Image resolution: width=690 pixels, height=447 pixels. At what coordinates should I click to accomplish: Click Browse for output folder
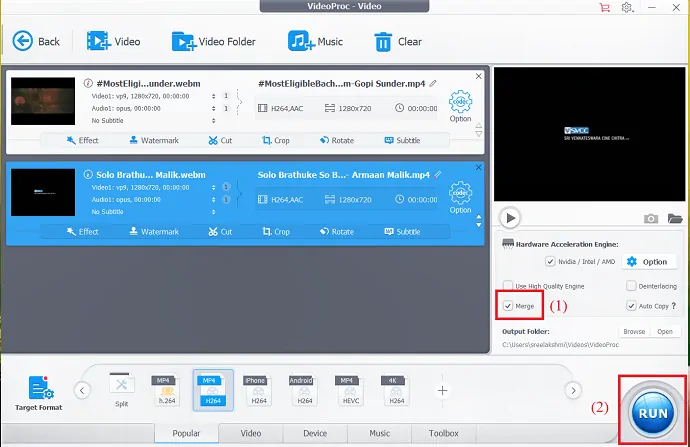634,331
